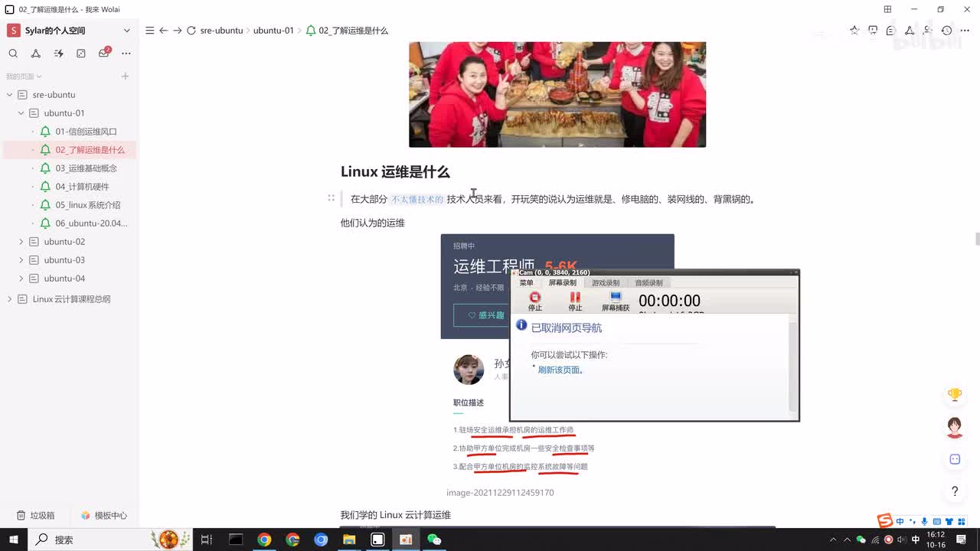Toggle taskbar IME indicator 中
The image size is (980, 551).
915,540
